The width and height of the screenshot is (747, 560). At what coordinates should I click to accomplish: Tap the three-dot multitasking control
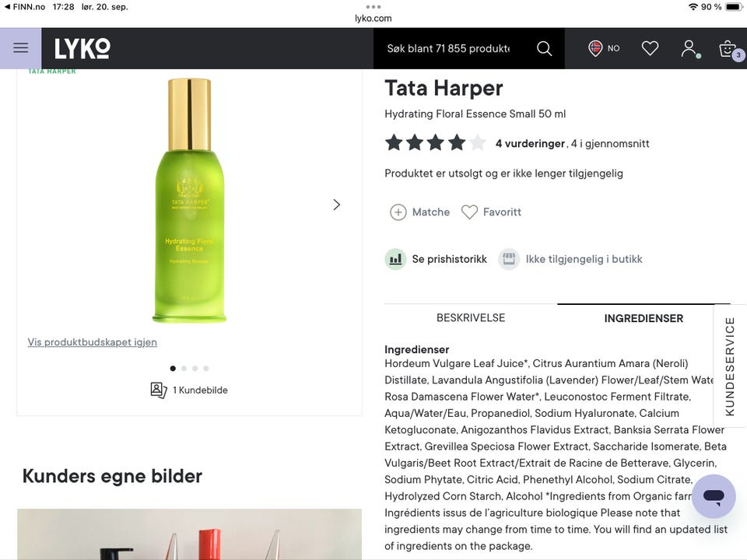[x=373, y=7]
